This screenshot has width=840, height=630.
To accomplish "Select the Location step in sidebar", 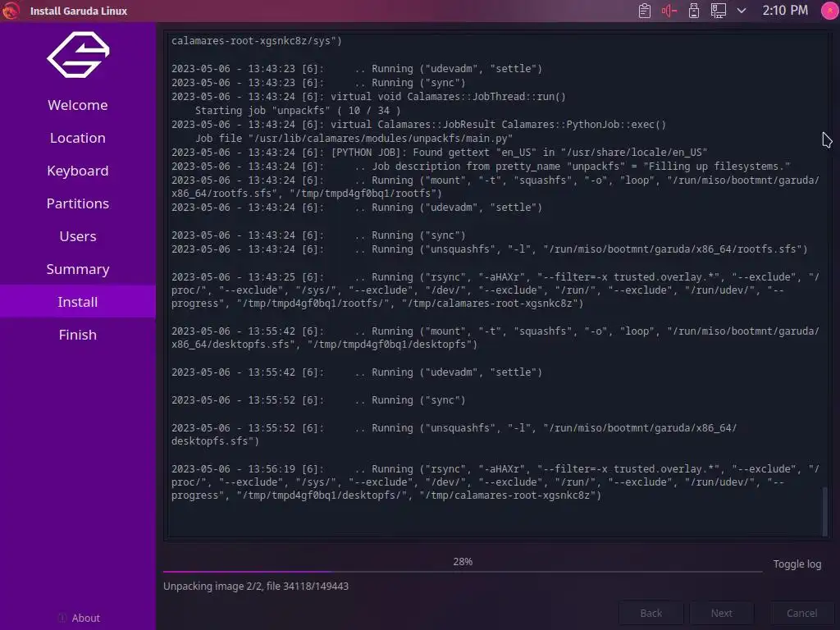I will click(x=78, y=138).
